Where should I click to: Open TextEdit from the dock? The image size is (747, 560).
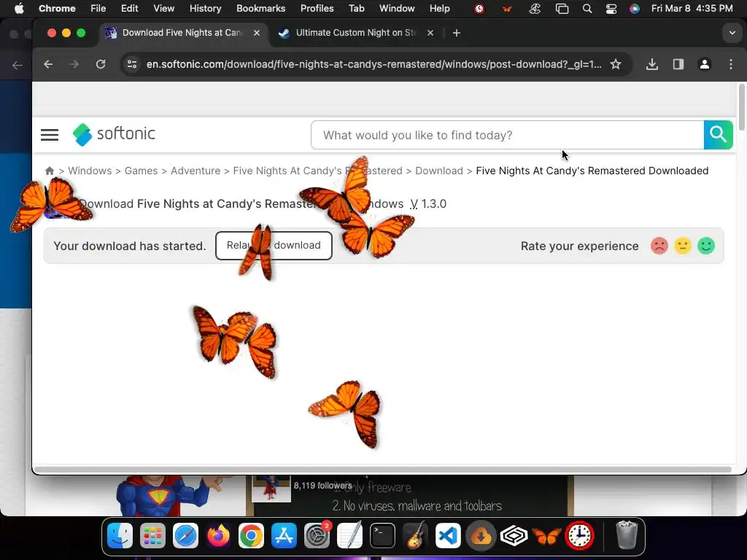point(349,536)
